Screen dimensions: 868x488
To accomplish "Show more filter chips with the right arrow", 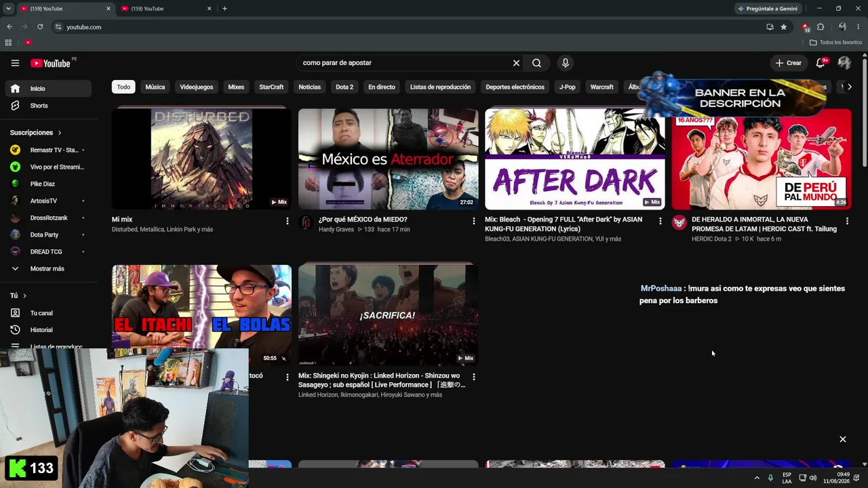I will coord(849,87).
